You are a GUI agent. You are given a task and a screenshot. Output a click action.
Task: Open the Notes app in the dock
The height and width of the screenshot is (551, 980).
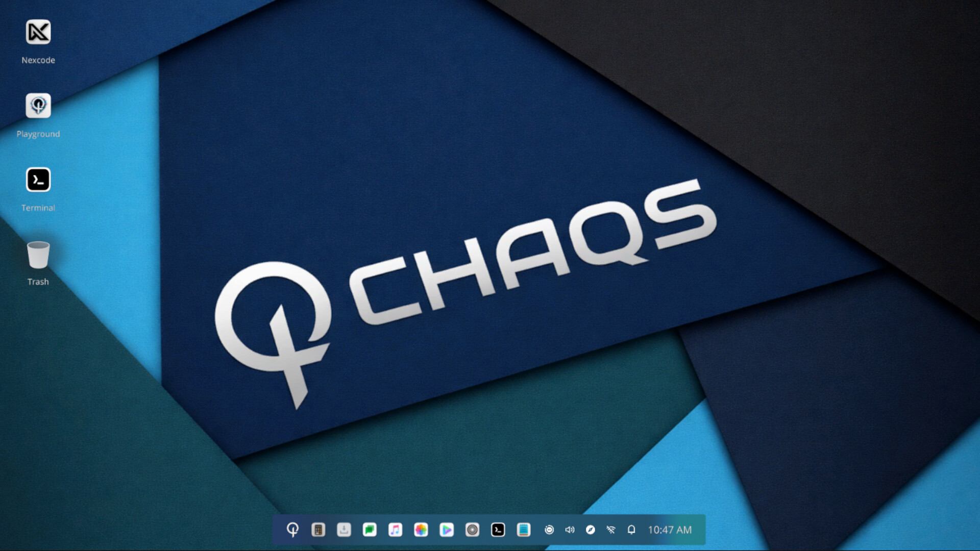click(x=524, y=530)
